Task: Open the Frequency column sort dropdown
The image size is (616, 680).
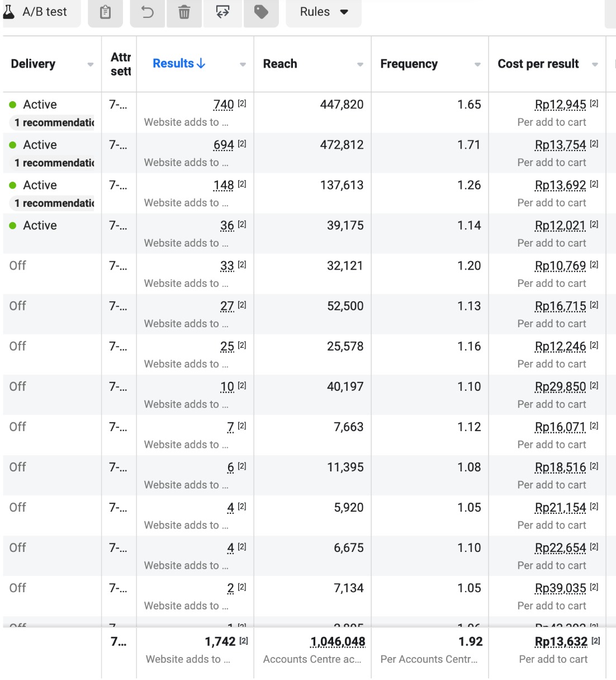Action: 476,65
